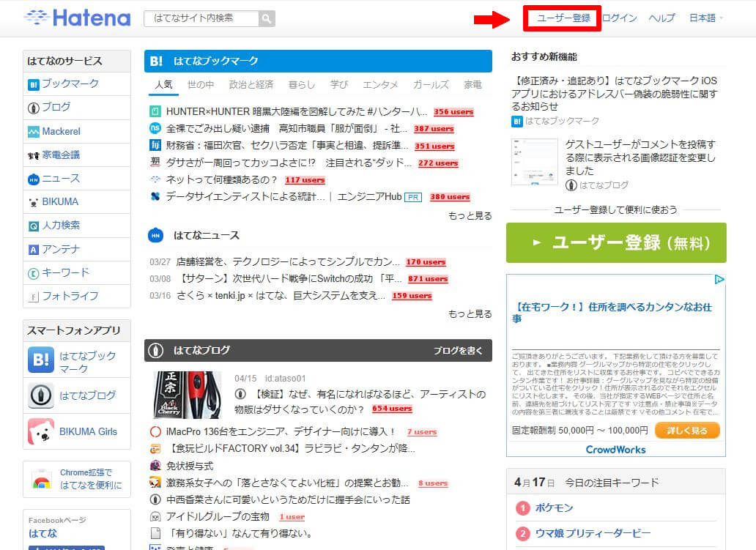
Task: Click the PR badge beside エンジニアHub
Action: 413,197
